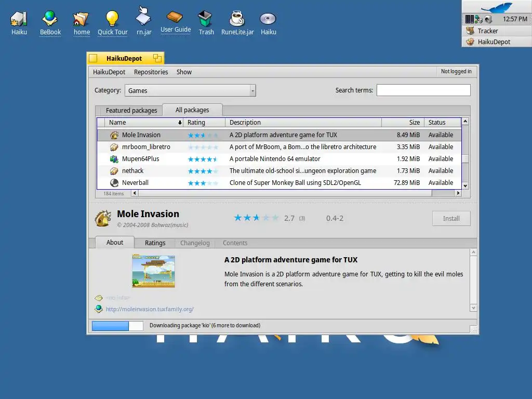Switch to the All packages tab
This screenshot has height=399, width=532.
[192, 110]
